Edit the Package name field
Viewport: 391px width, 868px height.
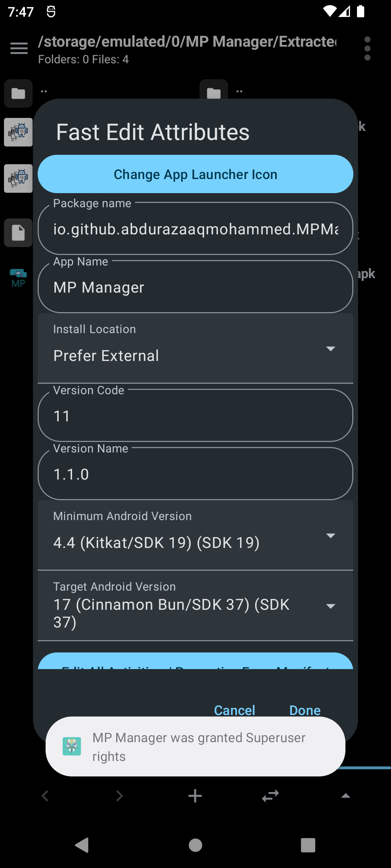[x=195, y=228]
